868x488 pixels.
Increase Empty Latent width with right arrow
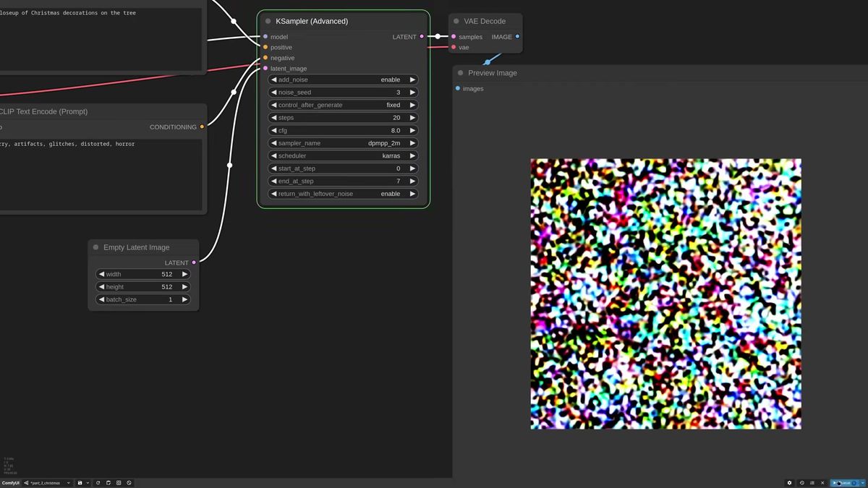click(184, 274)
